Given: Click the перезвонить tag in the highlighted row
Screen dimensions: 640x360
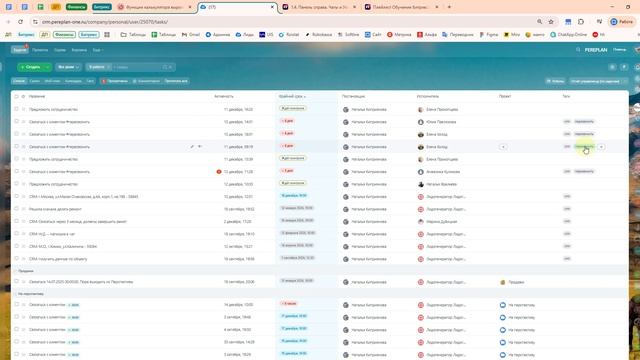Looking at the screenshot, I should [x=584, y=147].
